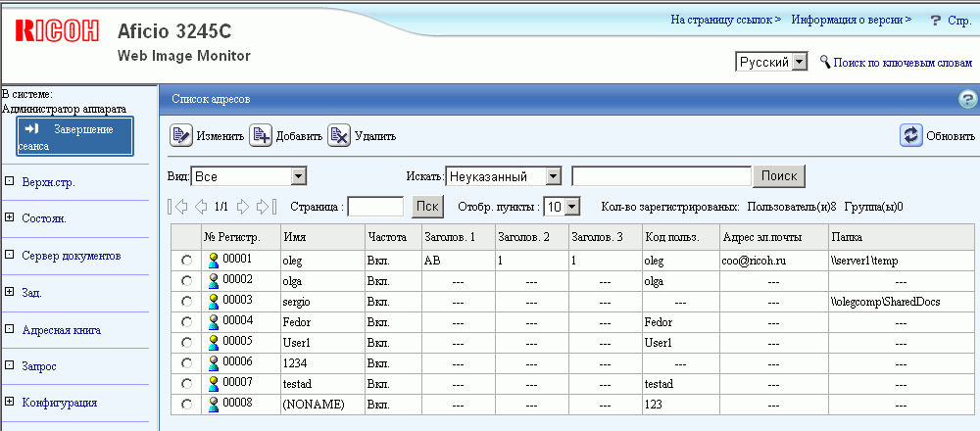The height and width of the screenshot is (431, 980).
Task: Click the Страница page number input field
Action: click(375, 207)
